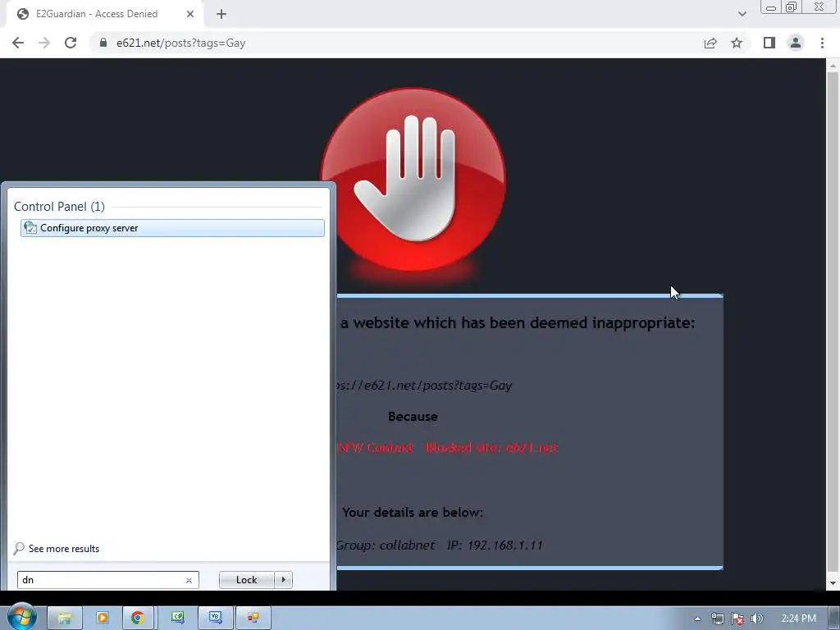Expand the arrow next to Lock

coord(283,580)
